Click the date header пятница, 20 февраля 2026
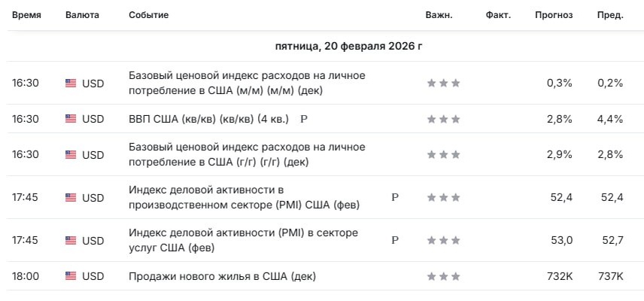This screenshot has width=644, height=301. click(348, 46)
